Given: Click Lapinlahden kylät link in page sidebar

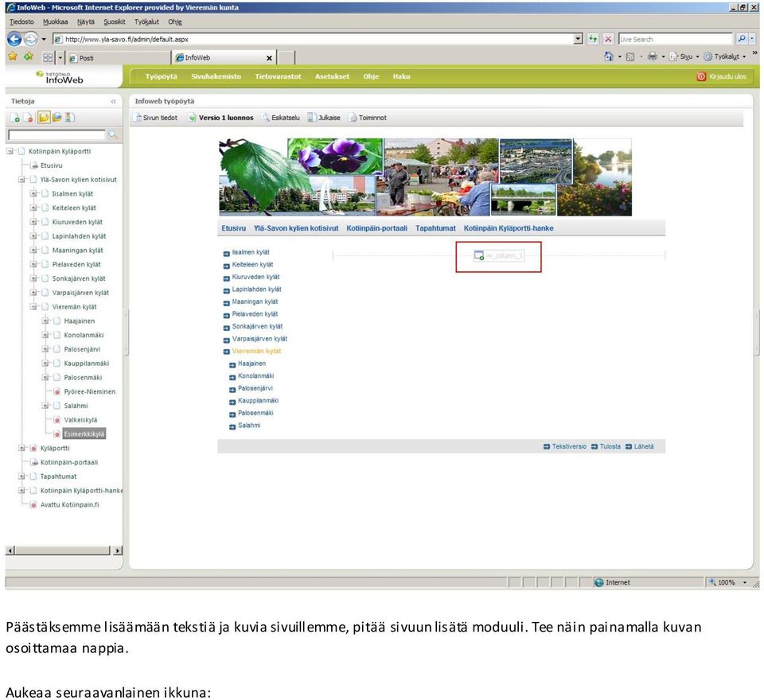Looking at the screenshot, I should pyautogui.click(x=257, y=290).
